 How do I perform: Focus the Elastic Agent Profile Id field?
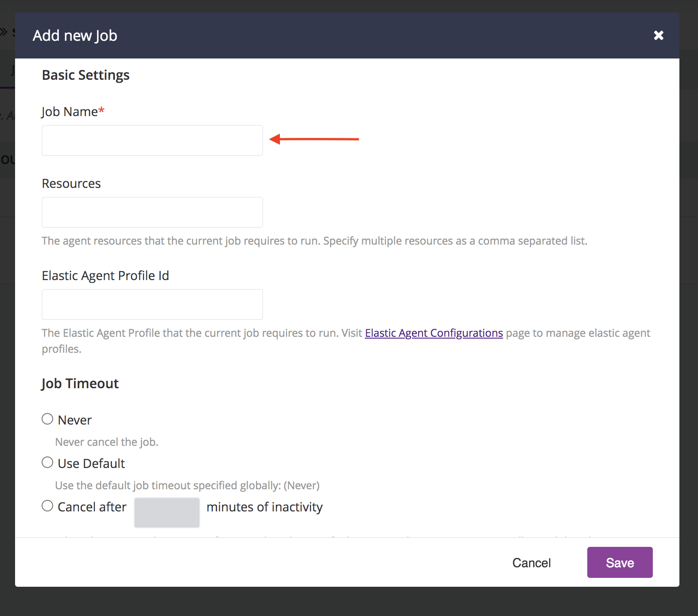click(152, 304)
